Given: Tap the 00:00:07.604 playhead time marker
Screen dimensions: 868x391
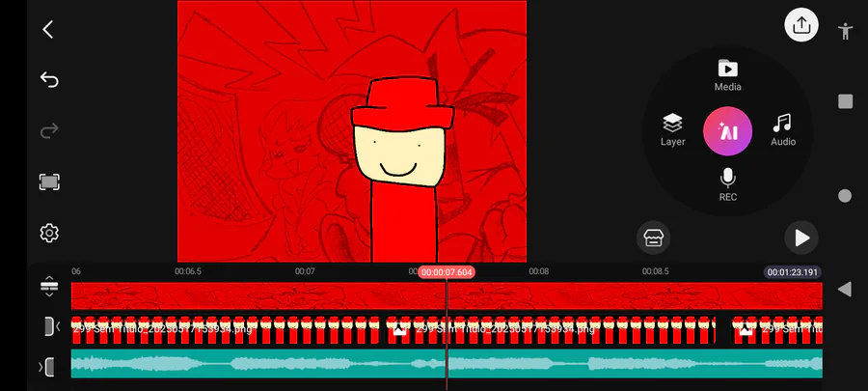Looking at the screenshot, I should point(447,272).
